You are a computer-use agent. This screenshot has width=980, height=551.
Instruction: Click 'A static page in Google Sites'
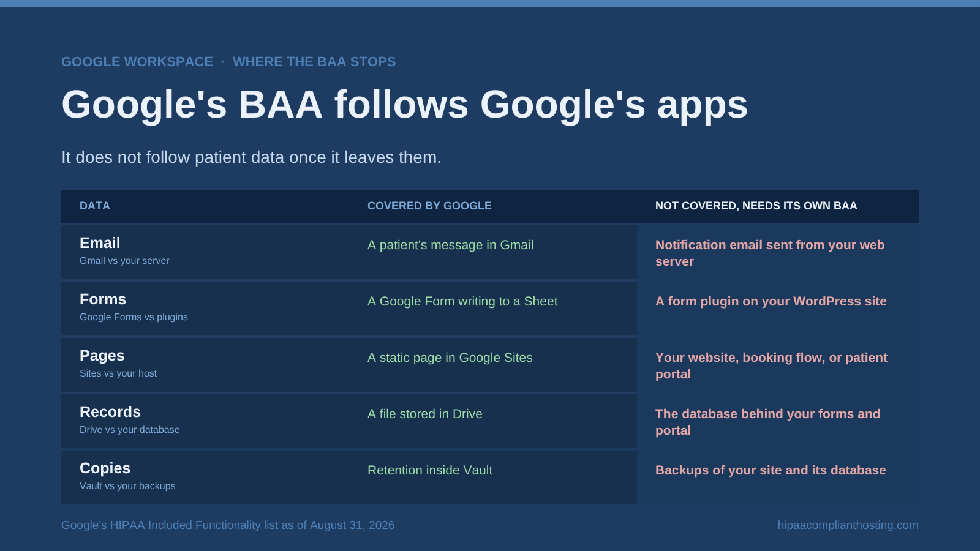click(450, 358)
